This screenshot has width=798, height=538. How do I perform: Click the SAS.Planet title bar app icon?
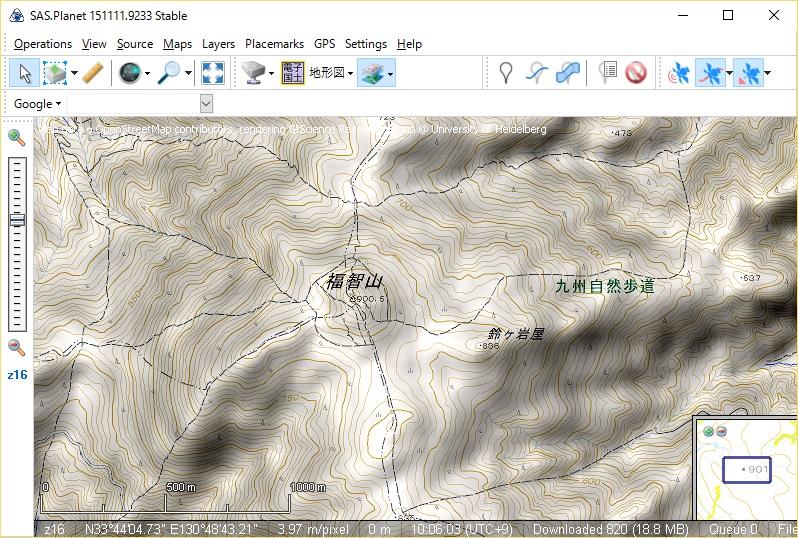(16, 16)
